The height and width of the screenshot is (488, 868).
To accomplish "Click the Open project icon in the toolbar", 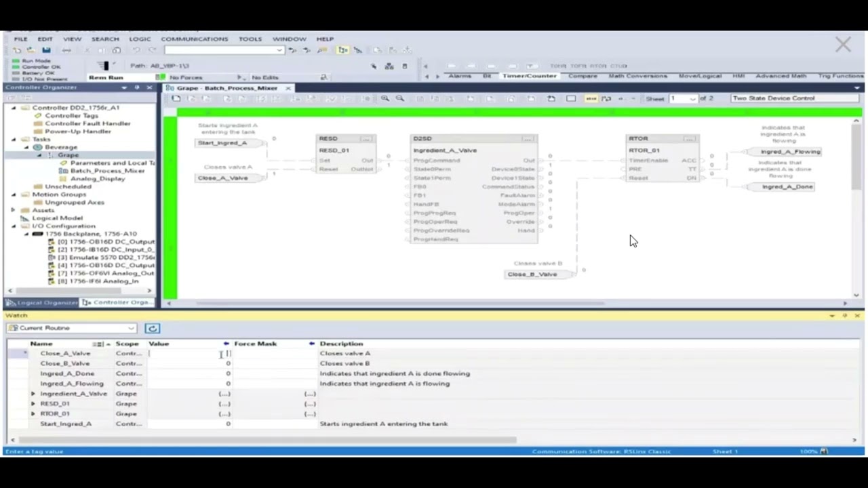I will coord(31,50).
